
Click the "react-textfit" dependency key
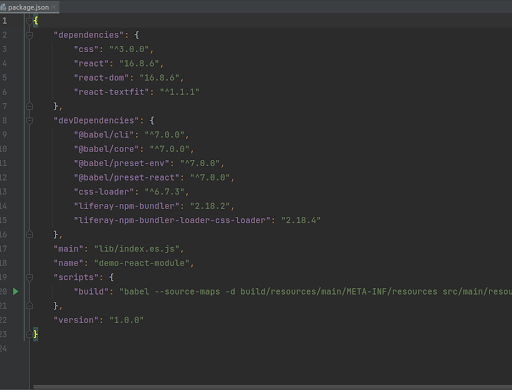point(111,92)
